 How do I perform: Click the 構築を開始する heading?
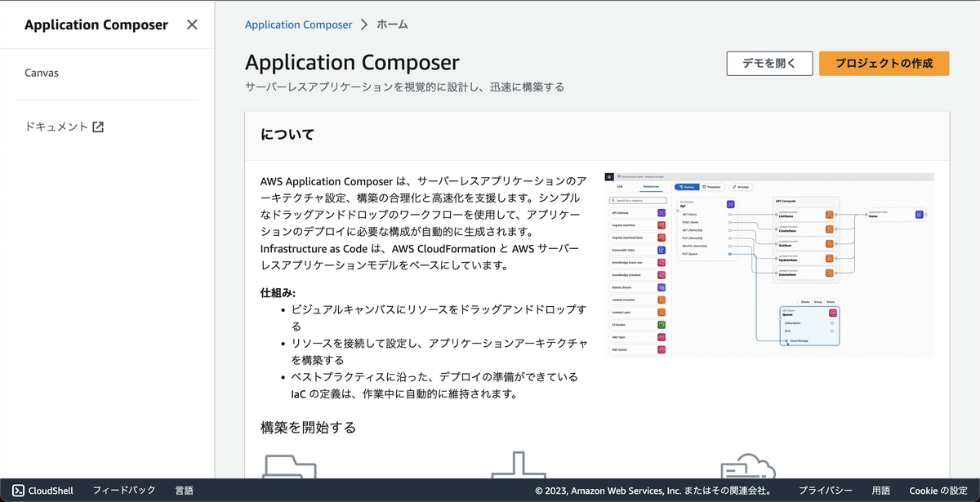pos(309,427)
